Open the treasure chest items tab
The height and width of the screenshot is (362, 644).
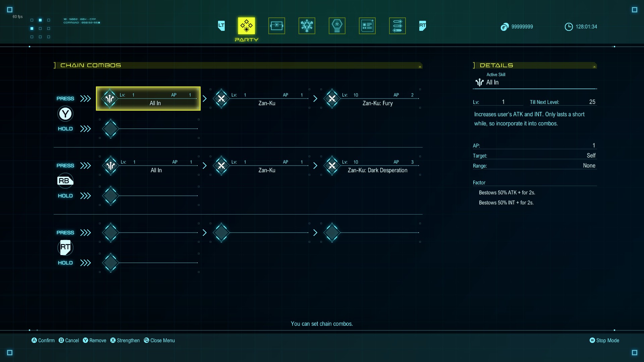[276, 26]
